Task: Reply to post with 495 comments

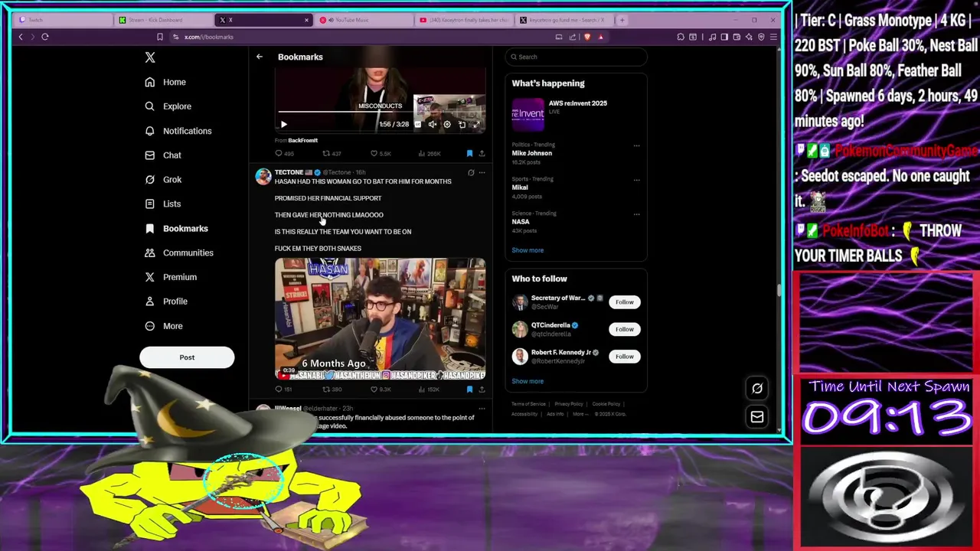Action: (x=284, y=154)
